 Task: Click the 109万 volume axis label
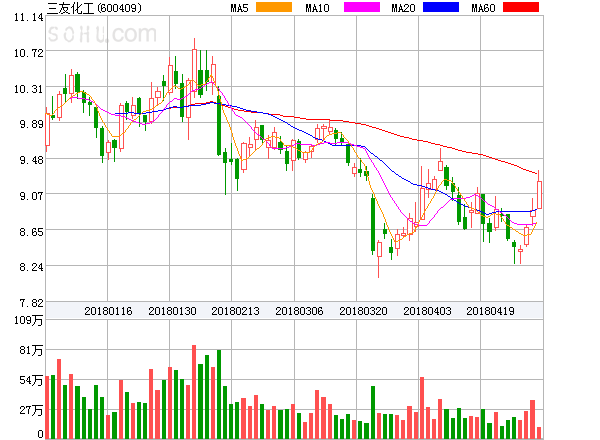click(29, 320)
